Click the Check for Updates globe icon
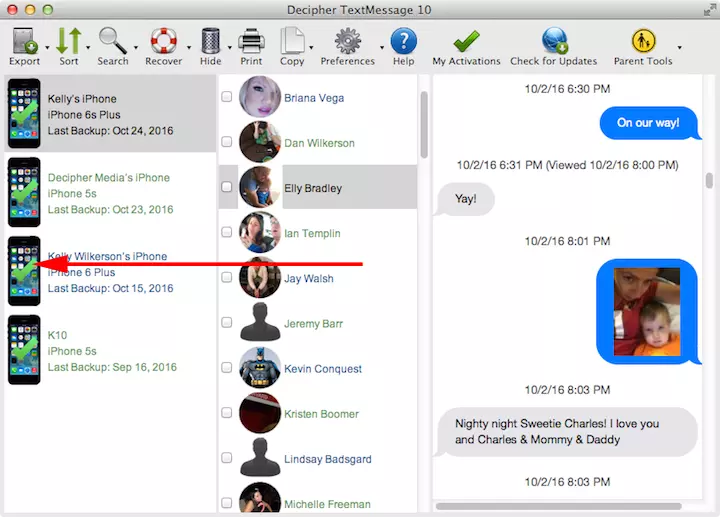720x517 pixels. (553, 42)
